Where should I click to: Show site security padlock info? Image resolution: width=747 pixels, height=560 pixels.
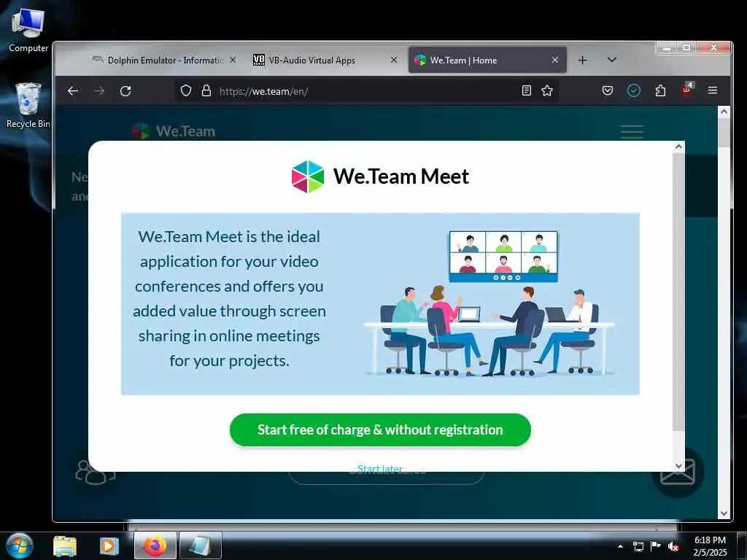(x=206, y=90)
